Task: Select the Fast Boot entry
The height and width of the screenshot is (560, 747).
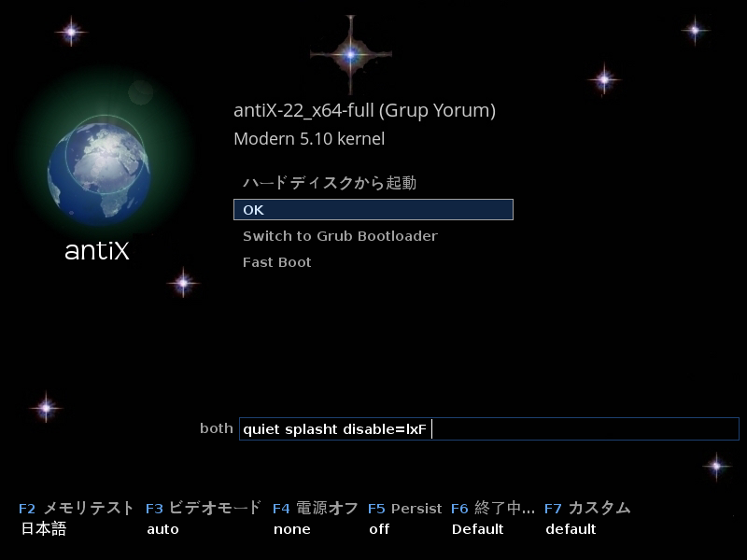Action: coord(276,262)
